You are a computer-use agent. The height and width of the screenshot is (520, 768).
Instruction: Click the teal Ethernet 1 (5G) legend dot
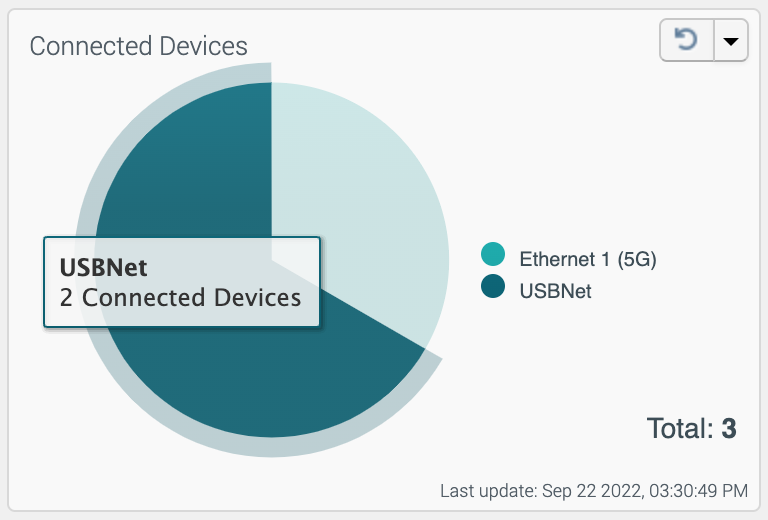[x=493, y=255]
